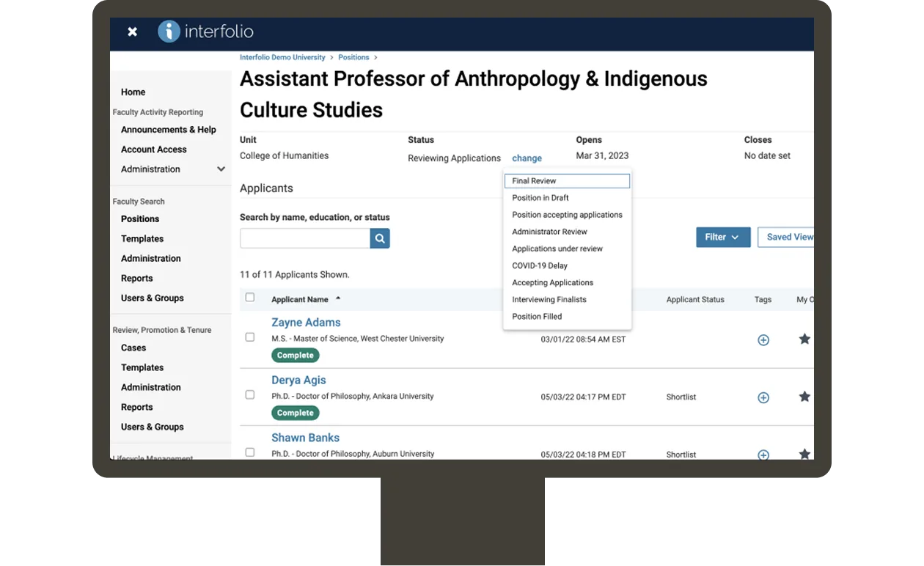Click the magnifying glass search button

380,238
